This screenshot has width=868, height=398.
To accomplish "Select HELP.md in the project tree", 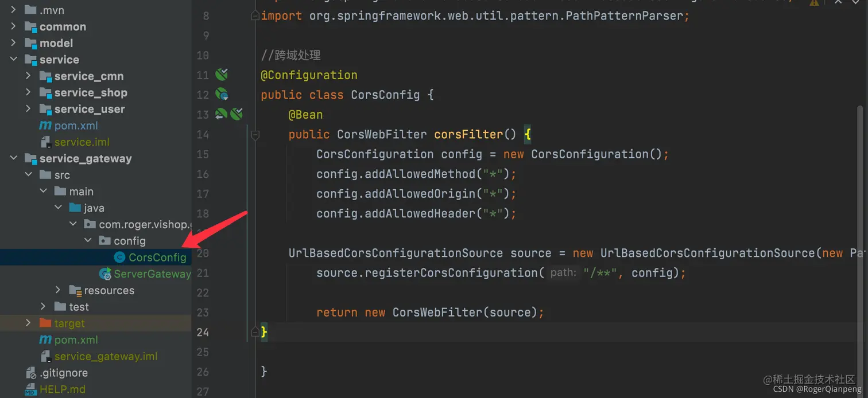I will 62,389.
